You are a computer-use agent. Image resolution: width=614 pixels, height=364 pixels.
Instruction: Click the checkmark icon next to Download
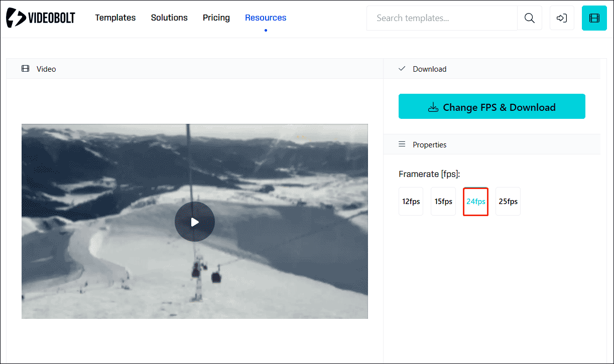coord(402,68)
